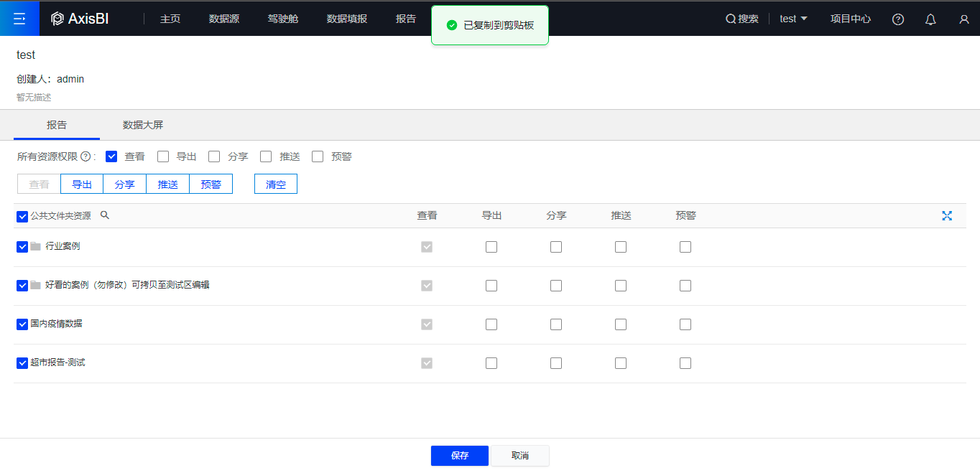This screenshot has width=980, height=473.
Task: Toggle row checkbox for 超市报告-测试
Action: (x=22, y=363)
